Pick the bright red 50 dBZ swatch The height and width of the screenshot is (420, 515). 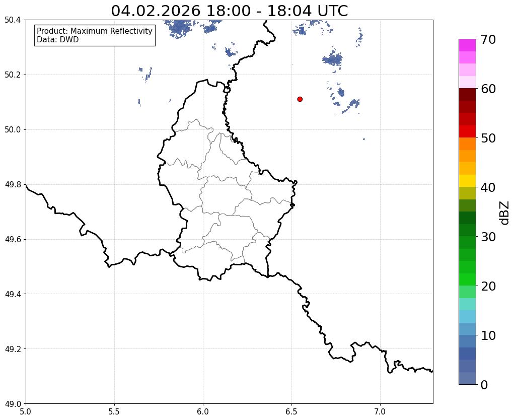[467, 132]
